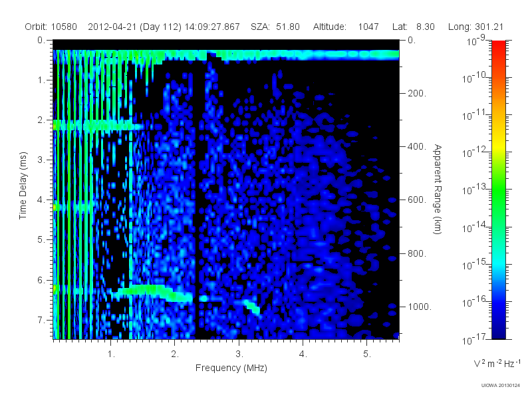Select the date '2012-04-21 (Day 112)' text
Image resolution: width=532 pixels, height=399 pixels.
(x=135, y=27)
